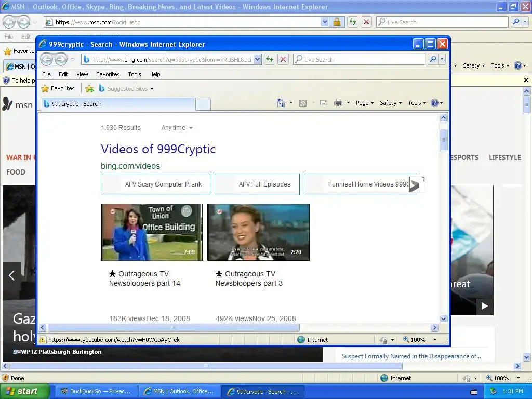532x399 pixels.
Task: Play the video on MSN page
Action: [x=485, y=306]
